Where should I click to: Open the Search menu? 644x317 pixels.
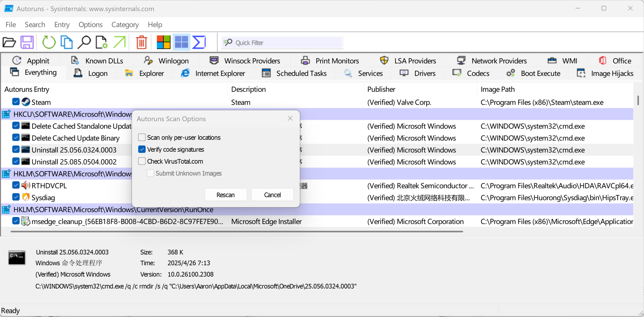35,25
